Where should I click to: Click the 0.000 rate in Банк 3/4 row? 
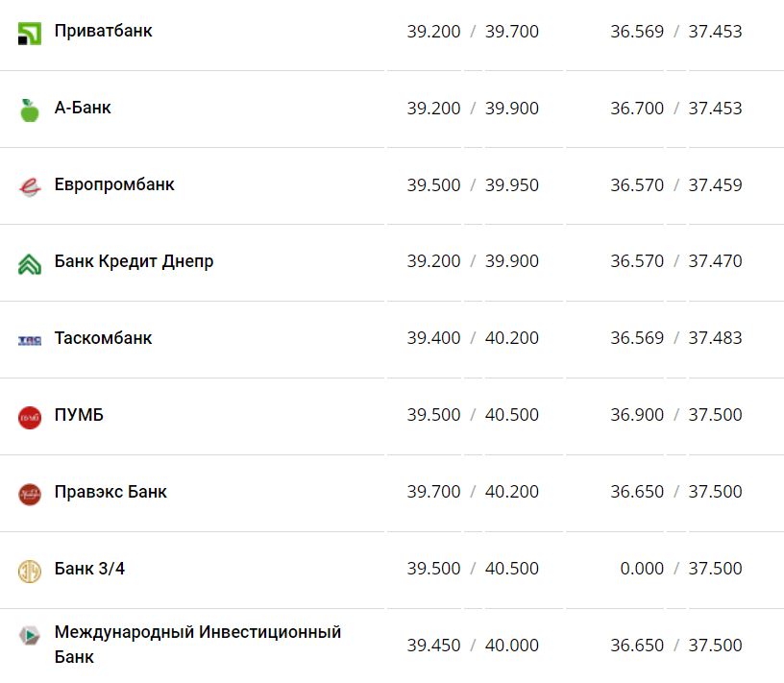click(642, 569)
